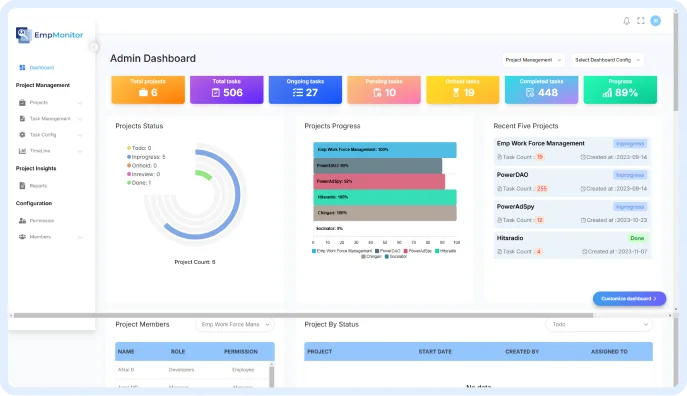The image size is (687, 396).
Task: Select the Dashboard grid icon
Action: (x=22, y=67)
